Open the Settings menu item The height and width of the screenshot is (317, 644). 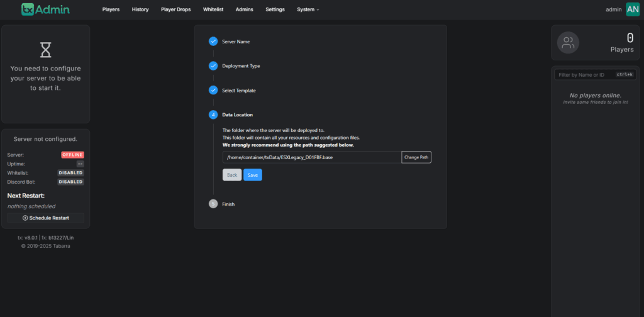275,9
